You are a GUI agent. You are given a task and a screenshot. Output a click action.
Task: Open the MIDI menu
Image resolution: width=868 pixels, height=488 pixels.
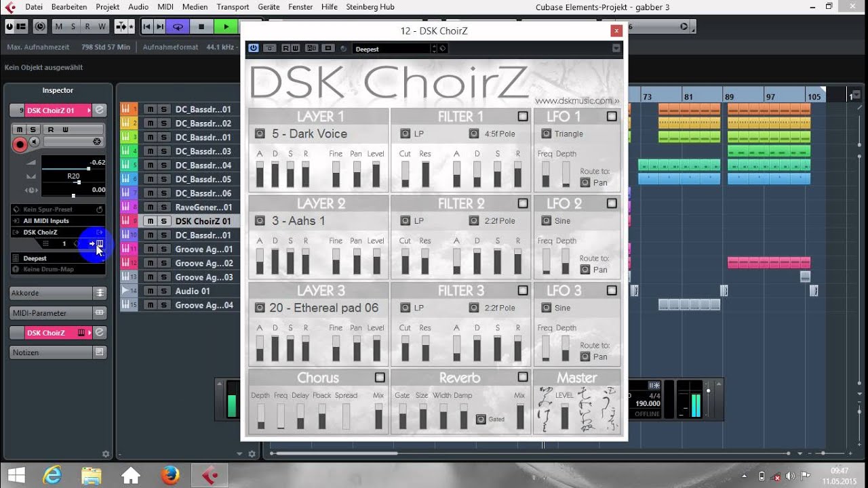click(165, 7)
